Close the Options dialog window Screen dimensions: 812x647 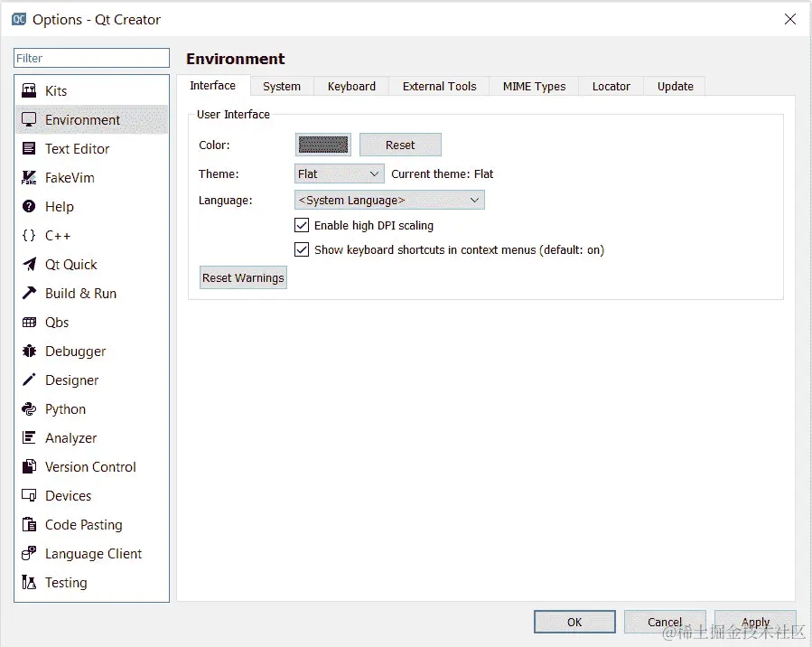[x=789, y=19]
